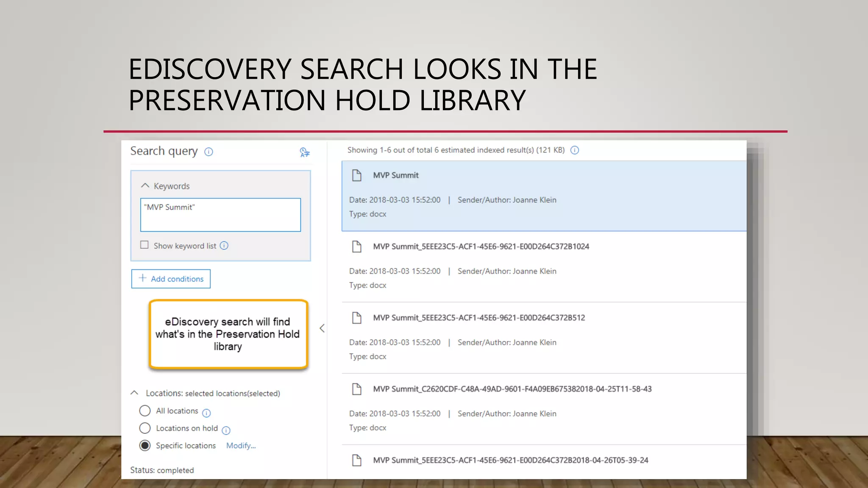Click the Show keyword list info icon
The height and width of the screenshot is (488, 868).
pyautogui.click(x=224, y=246)
